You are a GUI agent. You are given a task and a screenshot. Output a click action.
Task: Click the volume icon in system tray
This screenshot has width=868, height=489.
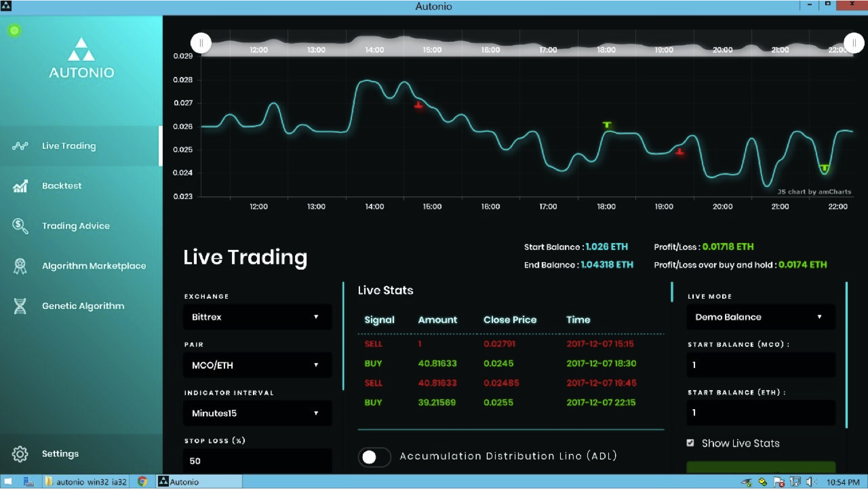(811, 482)
